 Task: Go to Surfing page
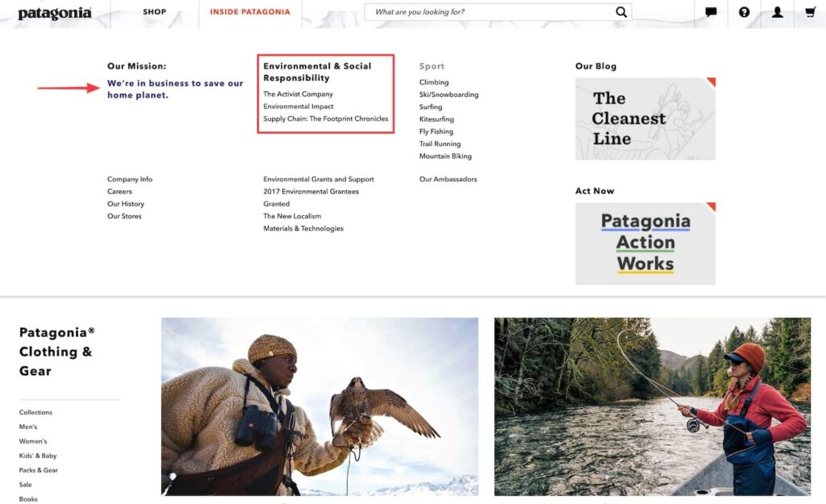[x=431, y=107]
